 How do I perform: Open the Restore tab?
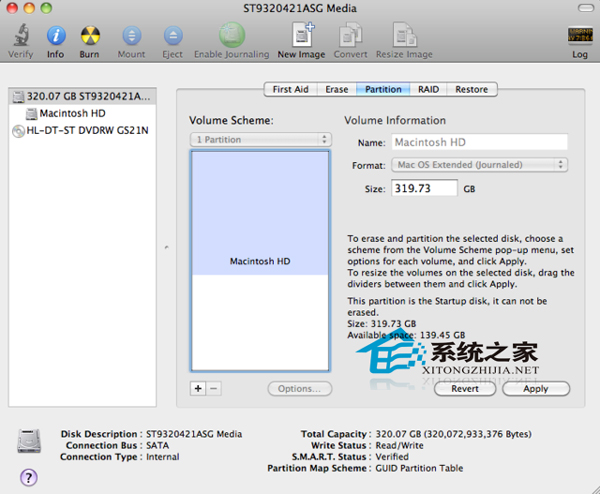(471, 89)
